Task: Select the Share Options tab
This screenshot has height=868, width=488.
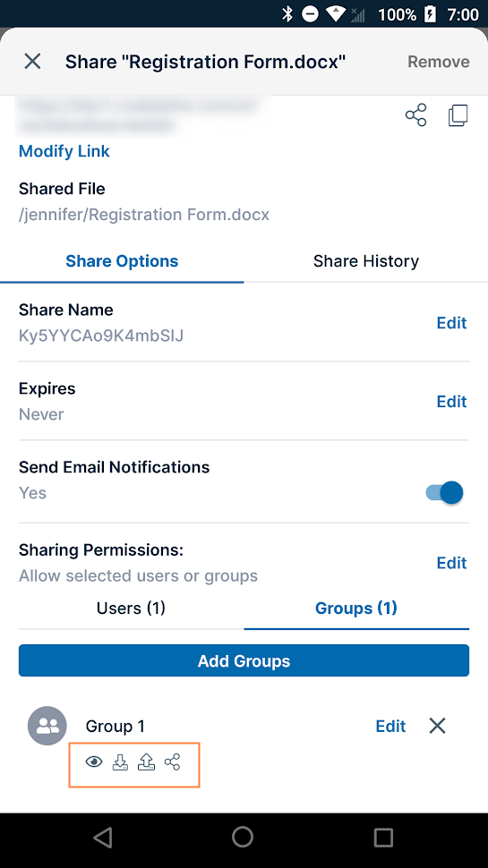Action: 122,260
